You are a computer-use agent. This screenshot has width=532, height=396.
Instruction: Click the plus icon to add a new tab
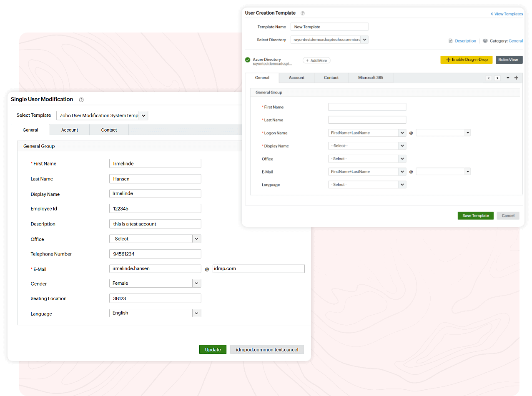point(516,78)
